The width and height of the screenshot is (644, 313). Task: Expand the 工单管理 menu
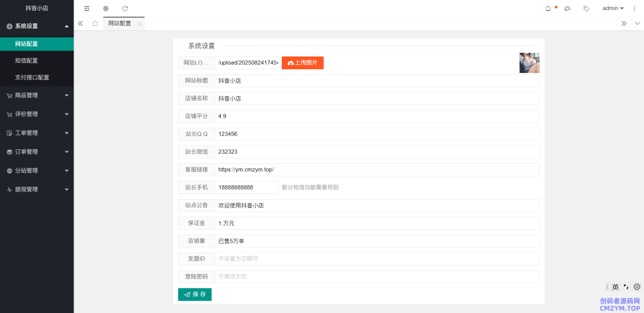37,134
